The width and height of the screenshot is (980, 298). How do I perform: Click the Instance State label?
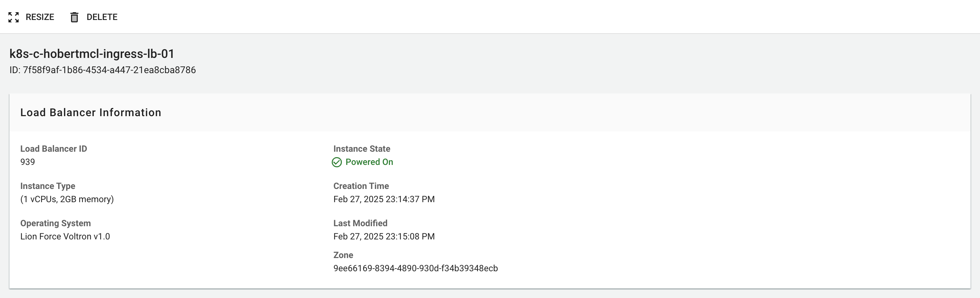pyautogui.click(x=362, y=149)
